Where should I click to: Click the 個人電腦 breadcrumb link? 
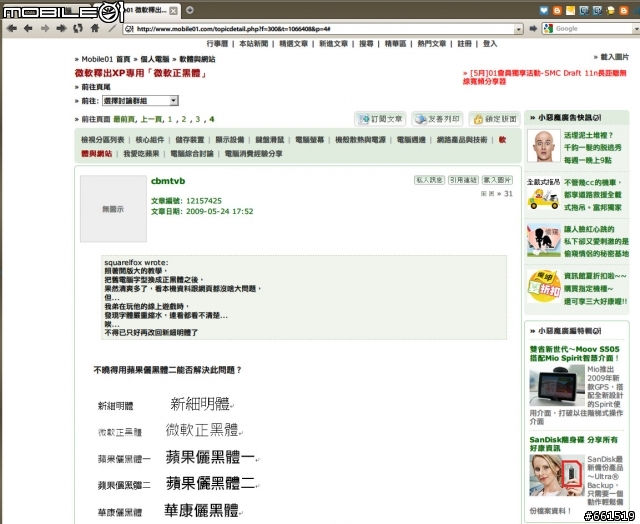[155, 59]
